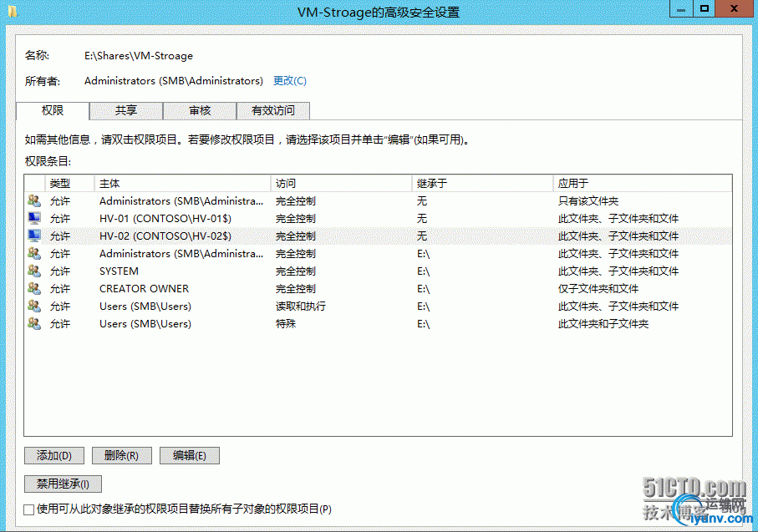This screenshot has width=758, height=532.
Task: Click the 此文件夹和子文件夹 applies-to cell
Action: [x=603, y=324]
